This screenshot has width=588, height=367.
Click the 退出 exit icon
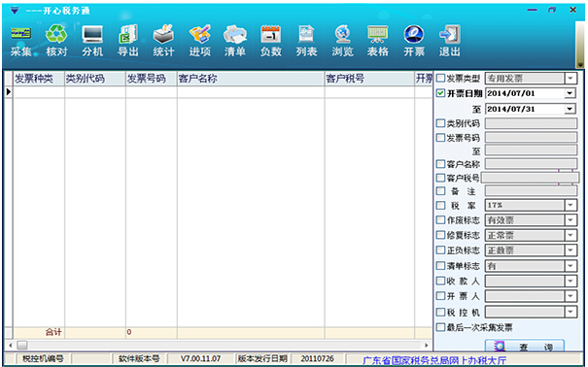coord(450,42)
